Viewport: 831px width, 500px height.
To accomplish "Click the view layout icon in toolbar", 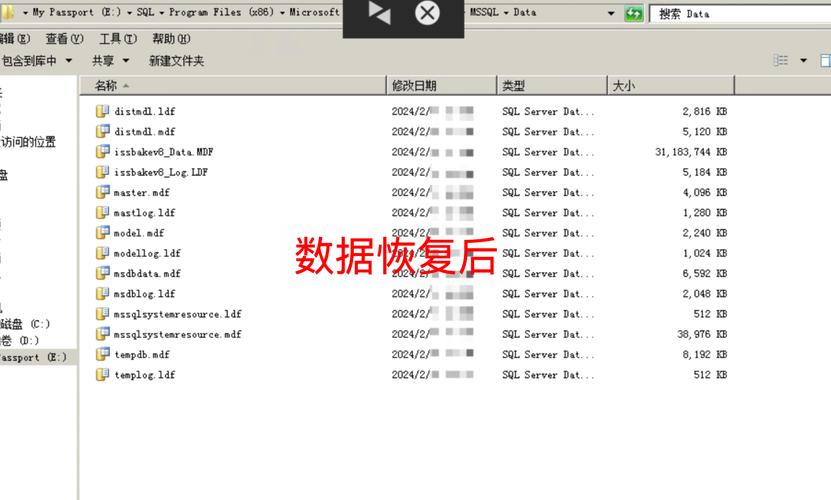I will [781, 60].
